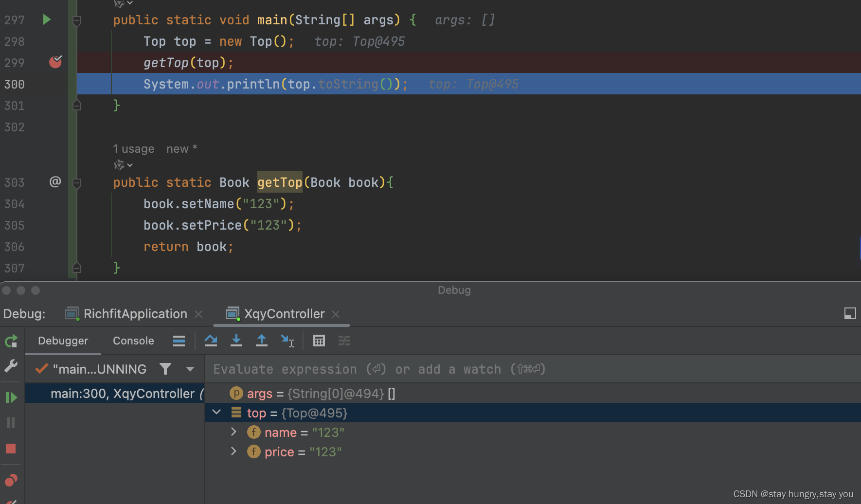Click the Debug window title bar text

(x=454, y=290)
